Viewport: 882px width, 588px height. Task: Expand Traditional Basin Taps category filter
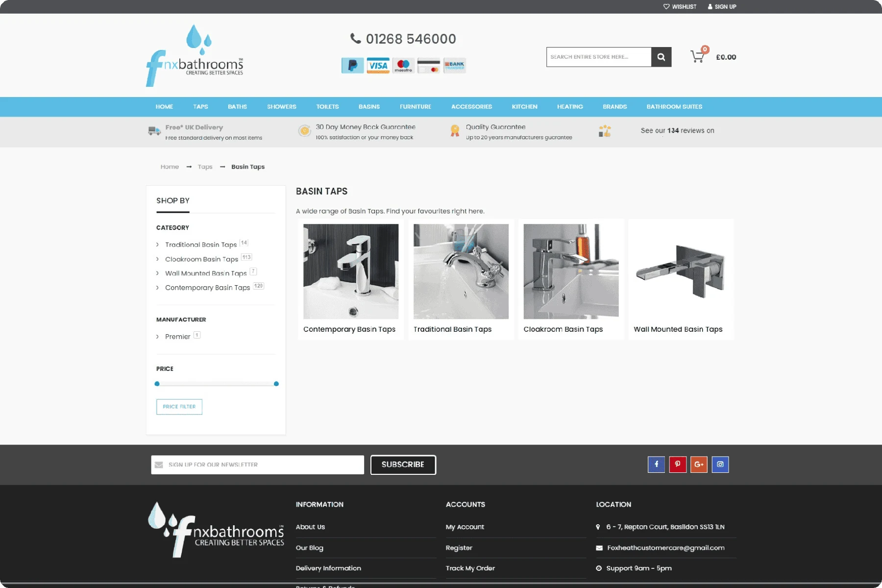point(201,245)
